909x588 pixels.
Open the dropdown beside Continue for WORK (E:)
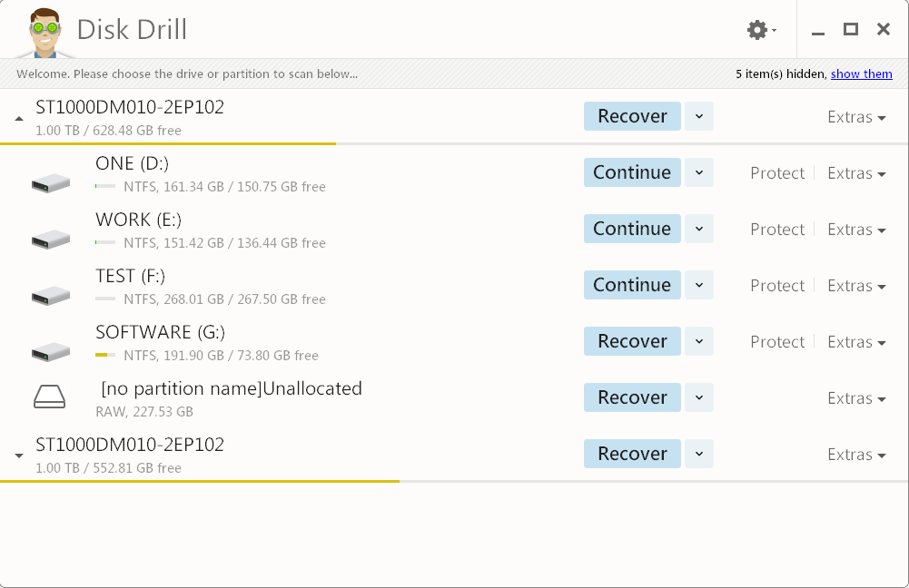[697, 228]
